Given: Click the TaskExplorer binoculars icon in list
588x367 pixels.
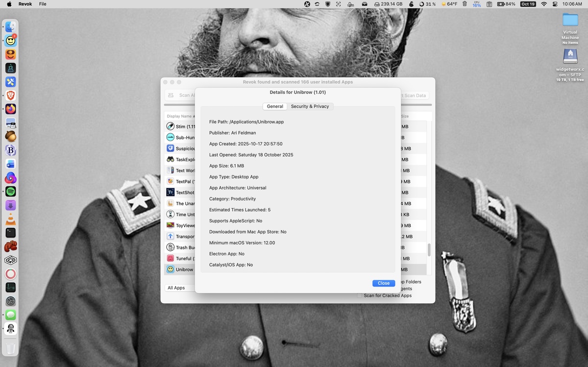Looking at the screenshot, I should click(x=170, y=159).
